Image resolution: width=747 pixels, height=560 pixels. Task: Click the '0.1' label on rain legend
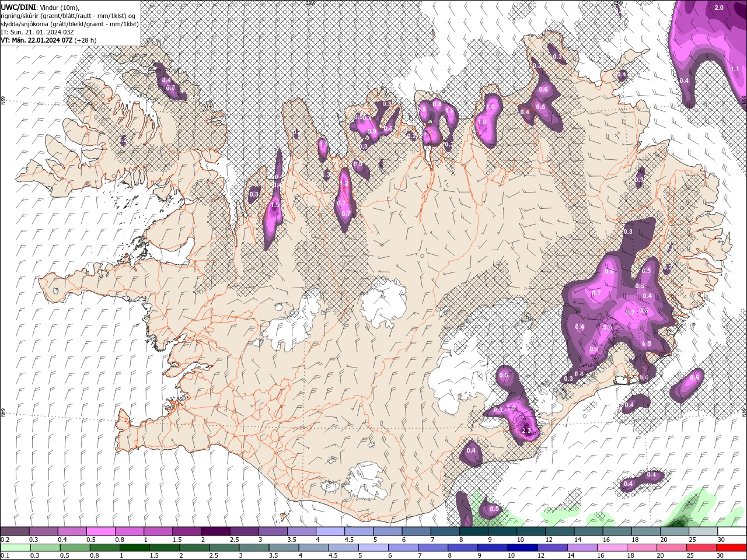pyautogui.click(x=5, y=556)
